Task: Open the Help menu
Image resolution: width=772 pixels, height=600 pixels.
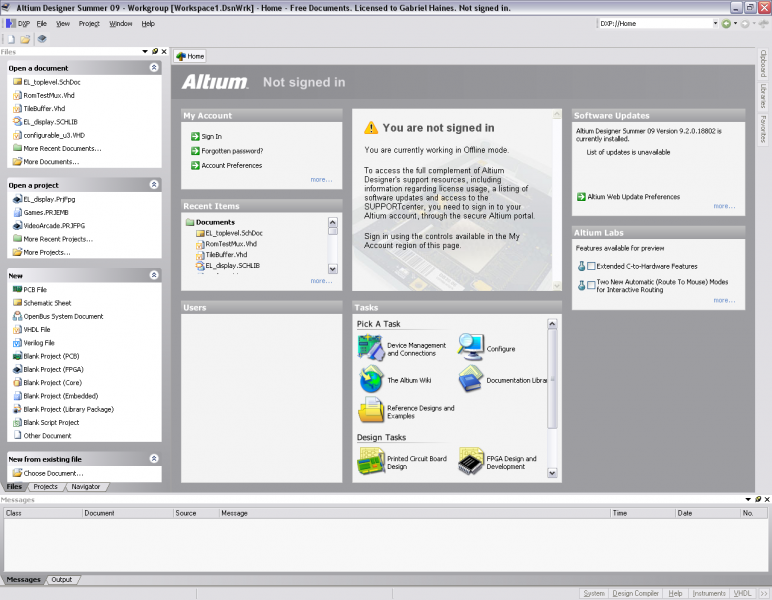Action: click(x=148, y=24)
